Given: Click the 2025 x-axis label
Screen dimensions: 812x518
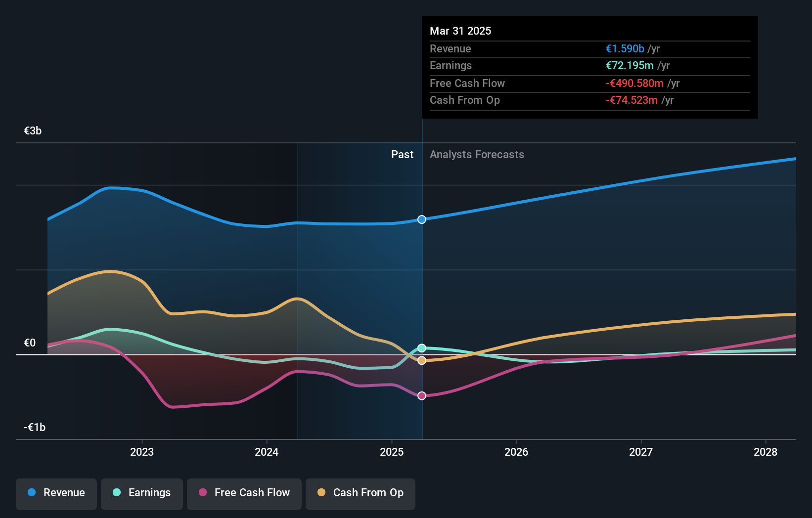Looking at the screenshot, I should pyautogui.click(x=392, y=452).
